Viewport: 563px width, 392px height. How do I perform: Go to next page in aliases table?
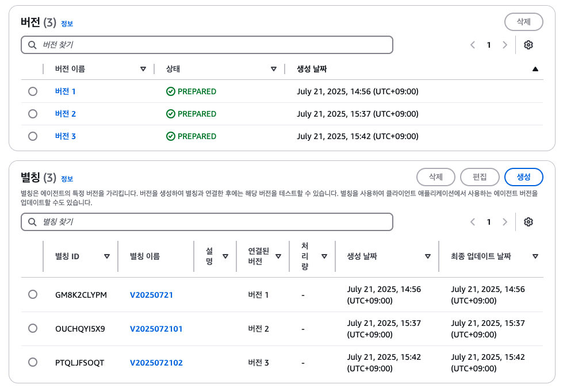505,222
